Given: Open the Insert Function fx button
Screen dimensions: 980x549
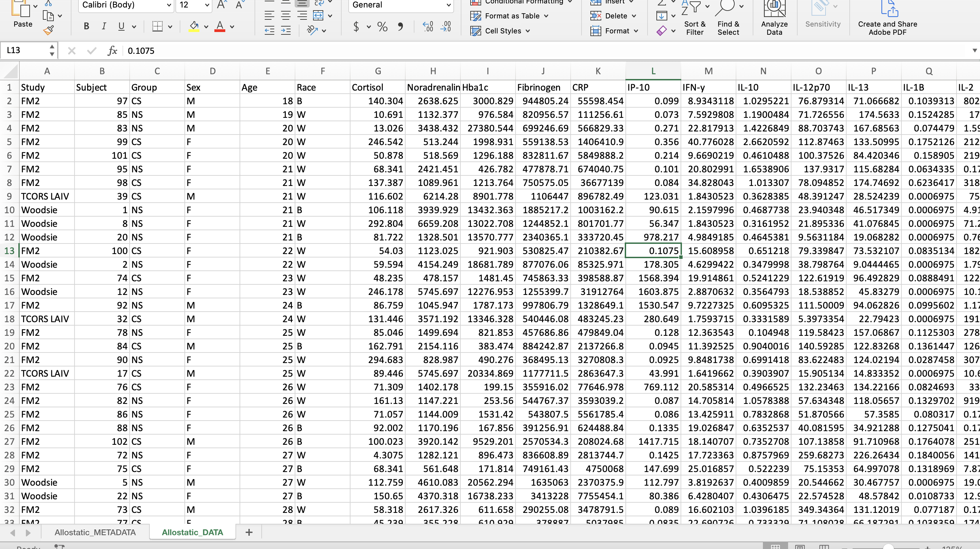Looking at the screenshot, I should (x=112, y=51).
